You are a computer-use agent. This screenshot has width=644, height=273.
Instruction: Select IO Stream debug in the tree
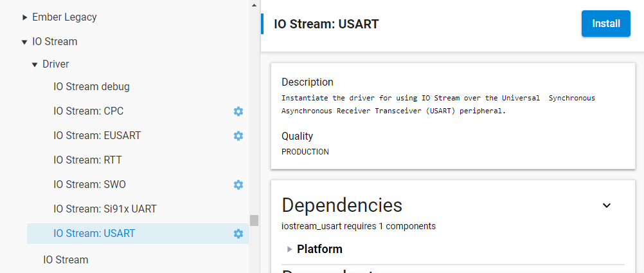tap(91, 87)
